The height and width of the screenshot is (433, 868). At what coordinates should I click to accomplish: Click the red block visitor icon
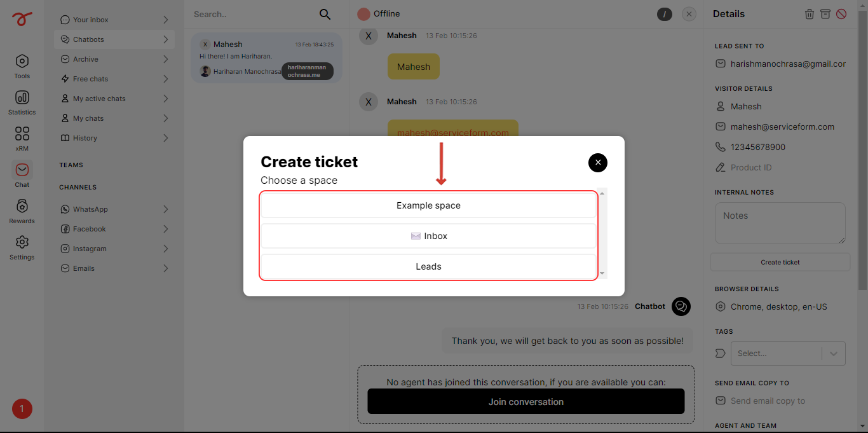click(x=841, y=14)
